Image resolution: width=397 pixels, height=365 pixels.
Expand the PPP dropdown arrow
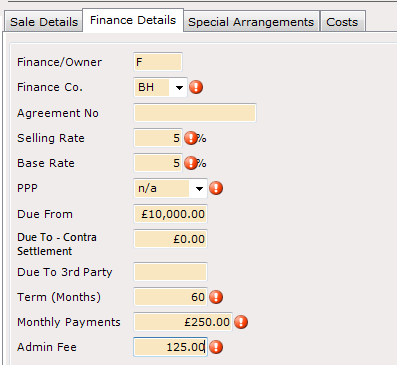[x=199, y=189]
